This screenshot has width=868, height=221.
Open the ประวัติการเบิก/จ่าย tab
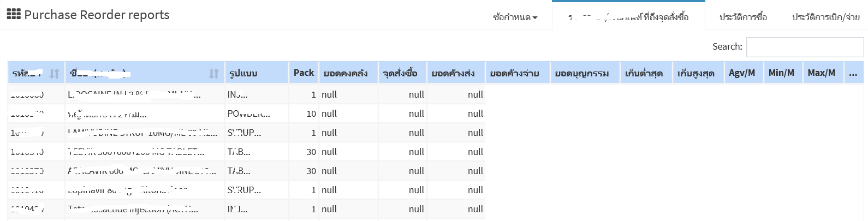coord(825,17)
